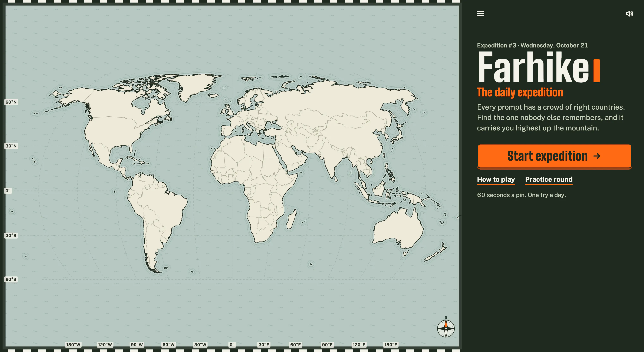Viewport: 644px width, 352px height.
Task: Click the 0° longitude label at bottom
Action: tap(232, 345)
